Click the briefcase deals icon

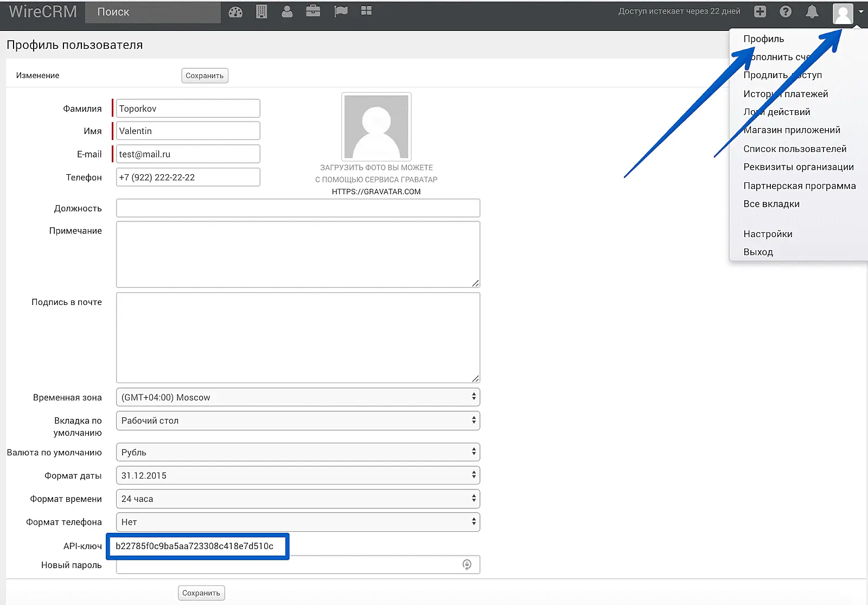click(313, 11)
